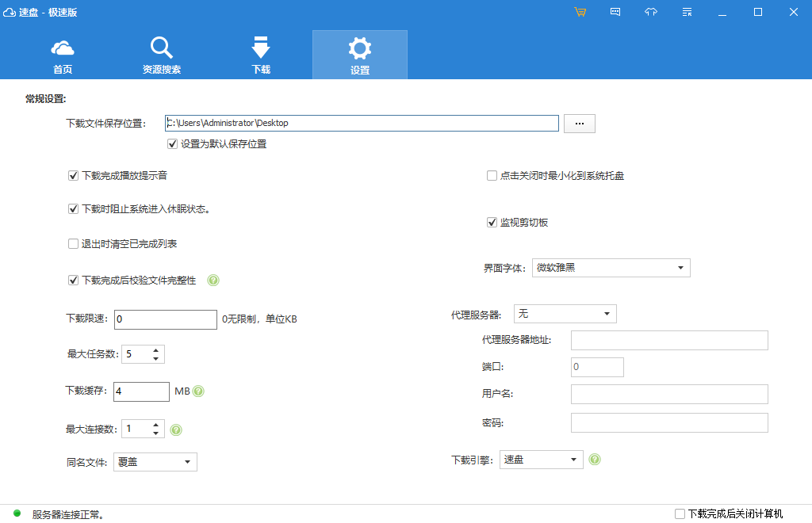The image size is (812, 523).
Task: Click help icon beside 最大连接数 spinner
Action: (x=176, y=429)
